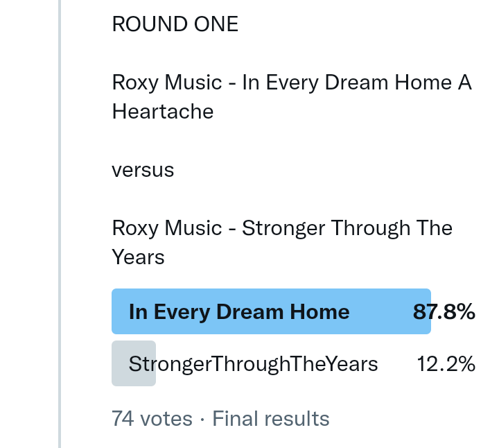Click the word "Years" below Stronger Through The
This screenshot has height=448, width=499.
tap(138, 257)
